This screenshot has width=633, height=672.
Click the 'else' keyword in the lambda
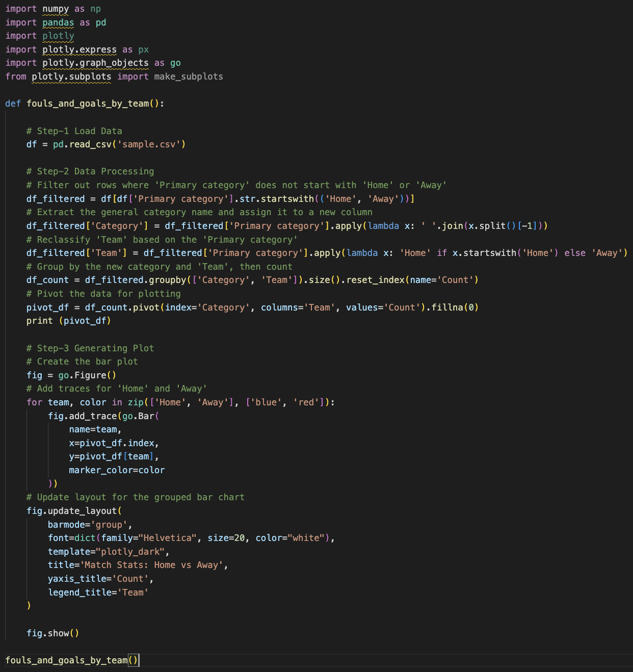coord(575,253)
